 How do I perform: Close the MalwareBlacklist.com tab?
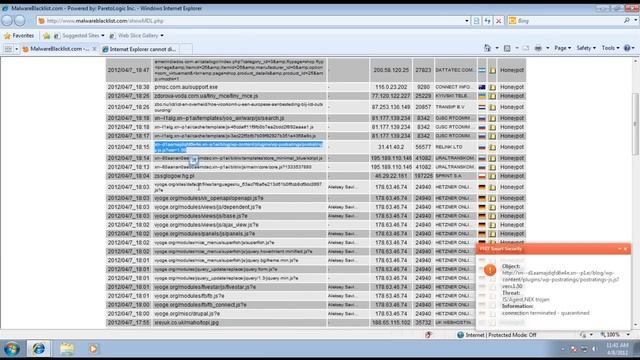pyautogui.click(x=94, y=49)
